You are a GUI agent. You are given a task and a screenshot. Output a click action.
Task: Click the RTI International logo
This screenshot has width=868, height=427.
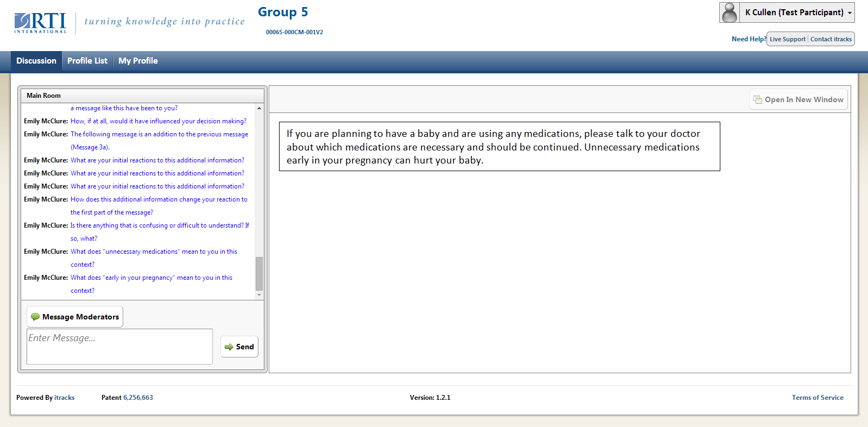click(x=40, y=23)
